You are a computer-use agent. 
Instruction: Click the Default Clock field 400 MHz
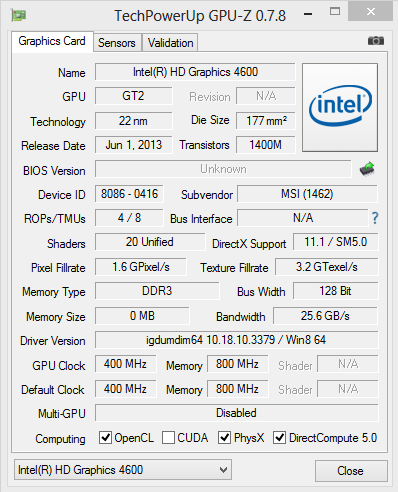pos(125,389)
